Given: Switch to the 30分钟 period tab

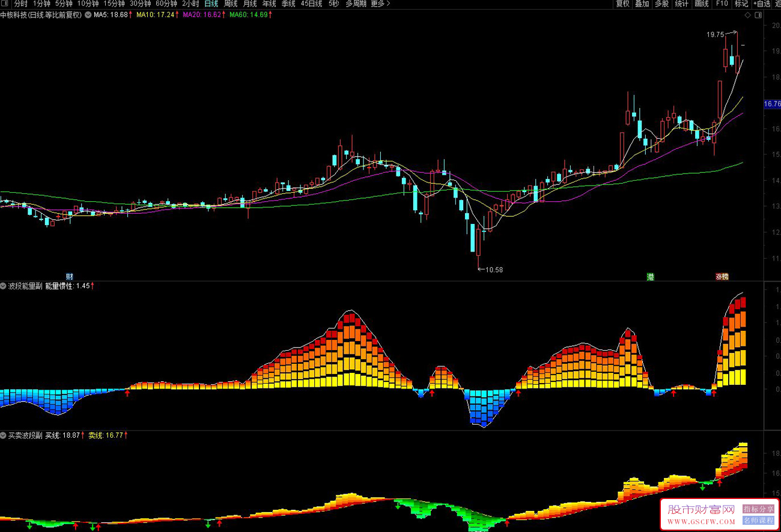Looking at the screenshot, I should coord(141,4).
